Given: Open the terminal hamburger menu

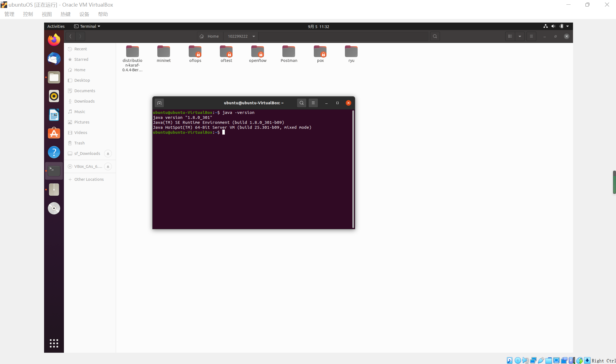Looking at the screenshot, I should (313, 103).
